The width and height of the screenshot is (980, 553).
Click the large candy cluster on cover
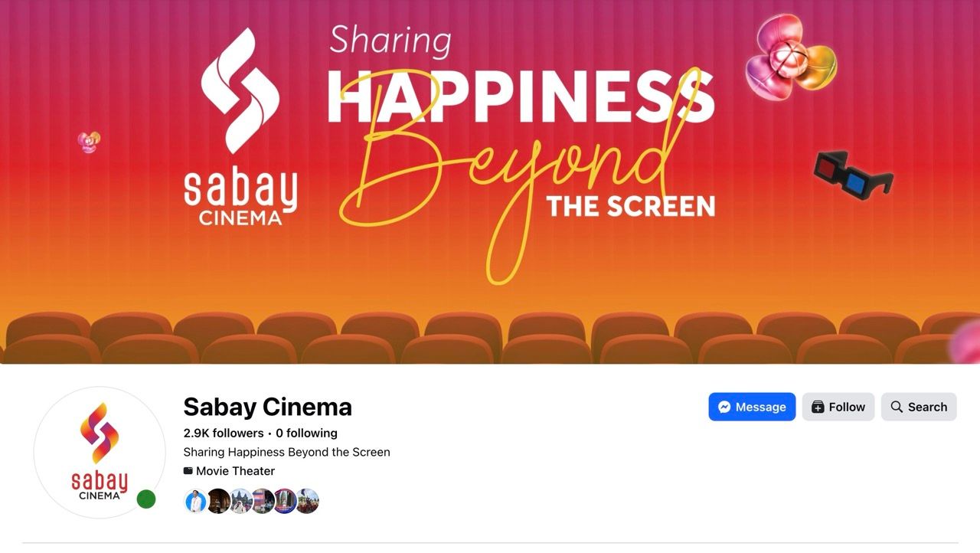791,57
